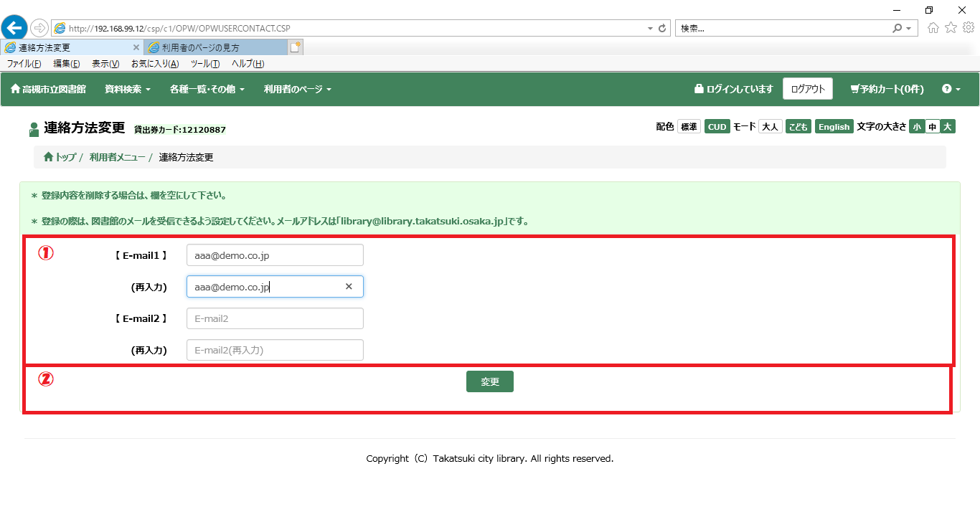Switch mode to こども
Image resolution: width=980 pixels, height=522 pixels.
(x=798, y=127)
